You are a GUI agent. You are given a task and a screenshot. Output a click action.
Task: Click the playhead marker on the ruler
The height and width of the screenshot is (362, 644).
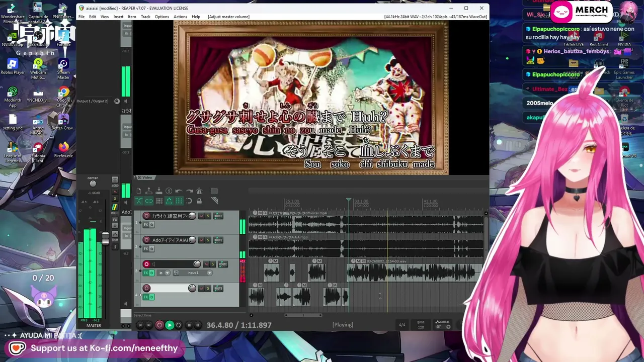[x=348, y=201]
